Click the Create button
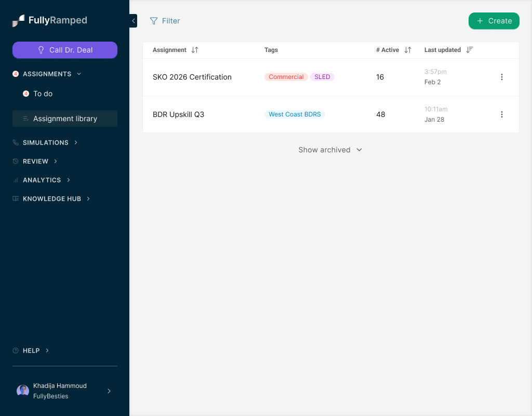The height and width of the screenshot is (416, 532). pos(494,21)
